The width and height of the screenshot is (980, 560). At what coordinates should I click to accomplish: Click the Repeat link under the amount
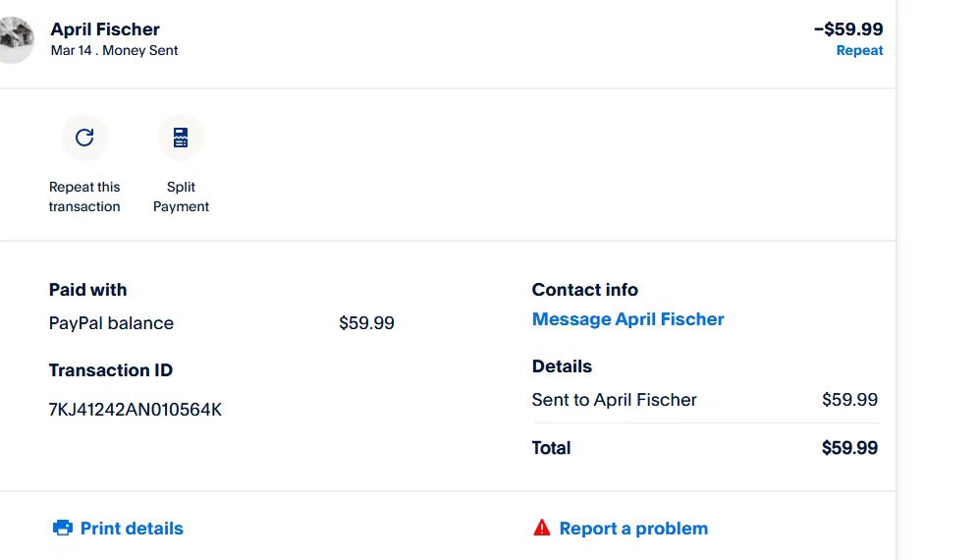(859, 51)
